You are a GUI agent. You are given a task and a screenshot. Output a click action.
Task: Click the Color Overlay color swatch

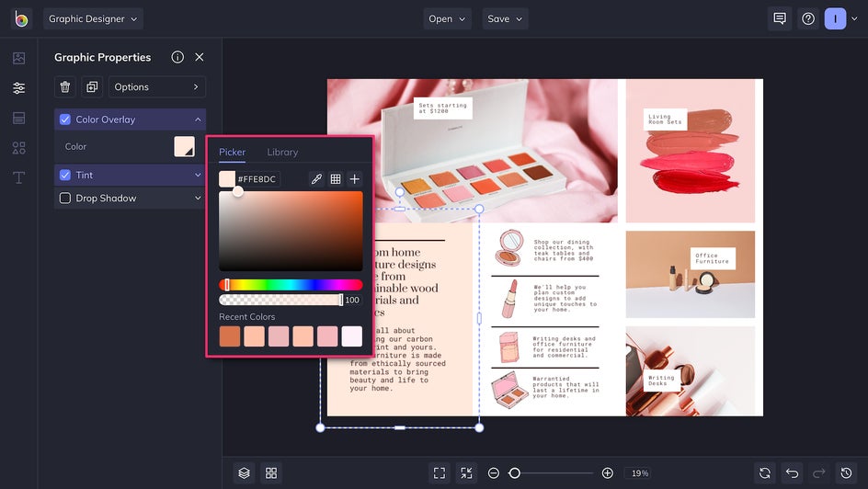click(184, 146)
